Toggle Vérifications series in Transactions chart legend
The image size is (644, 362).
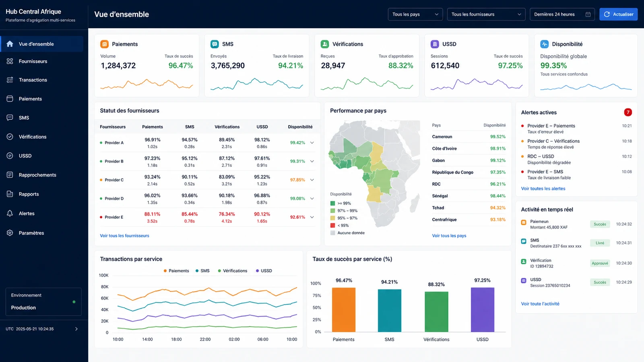point(233,271)
